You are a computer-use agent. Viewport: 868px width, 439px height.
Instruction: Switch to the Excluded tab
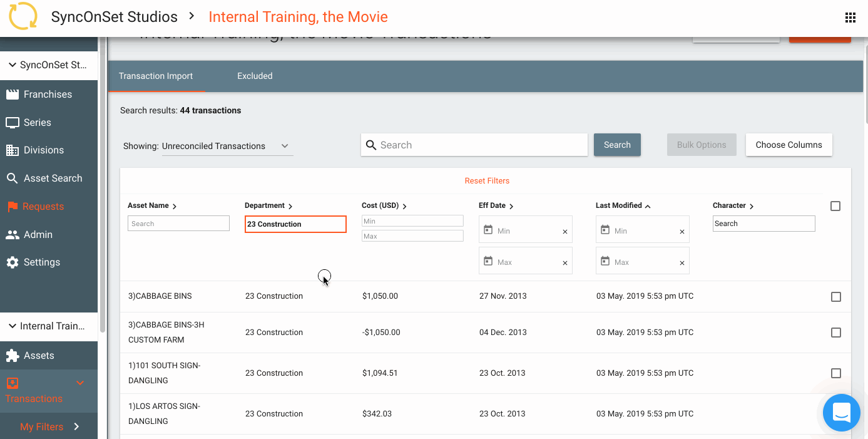click(255, 76)
